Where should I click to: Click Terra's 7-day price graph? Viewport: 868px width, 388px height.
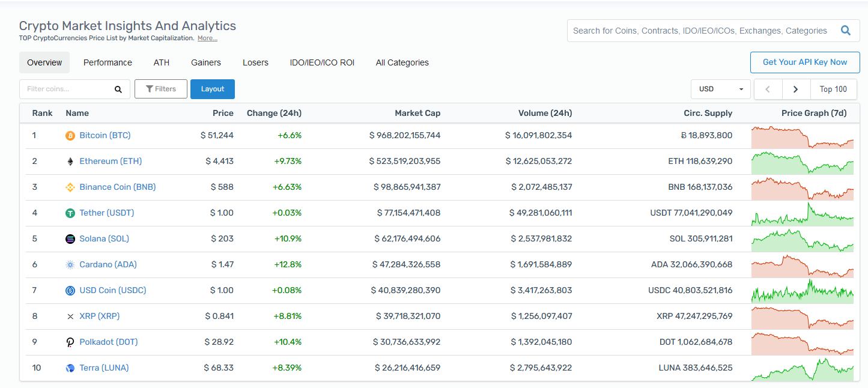(x=803, y=369)
